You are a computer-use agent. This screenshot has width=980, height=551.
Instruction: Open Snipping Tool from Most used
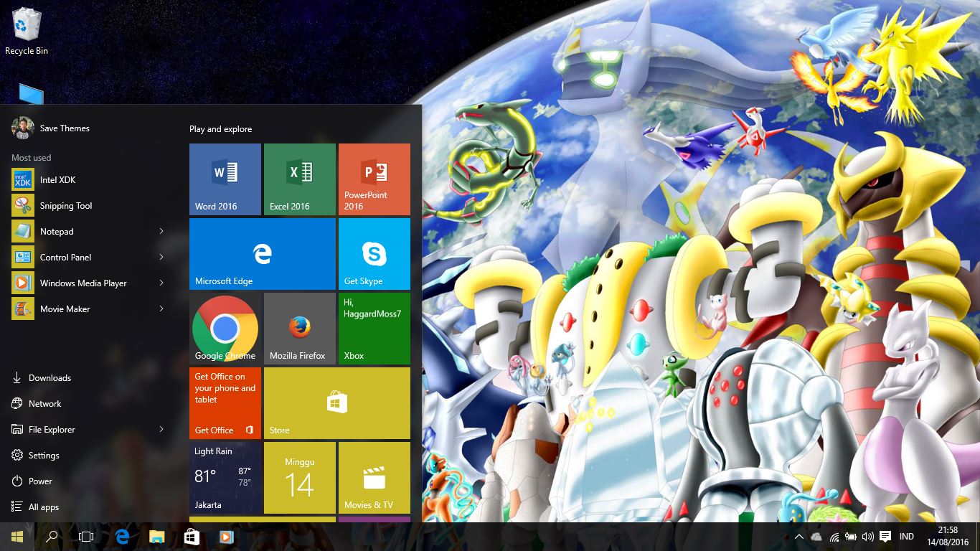tap(89, 206)
